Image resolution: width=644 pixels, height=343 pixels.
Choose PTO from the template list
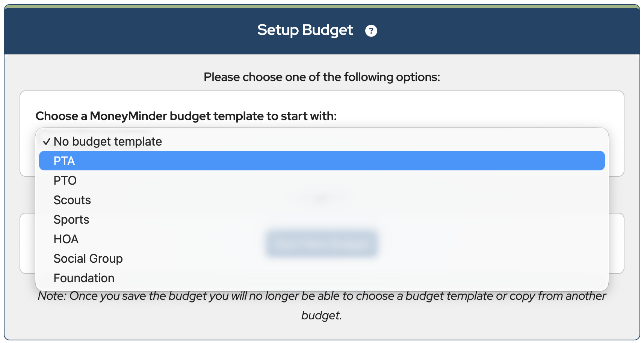point(65,181)
